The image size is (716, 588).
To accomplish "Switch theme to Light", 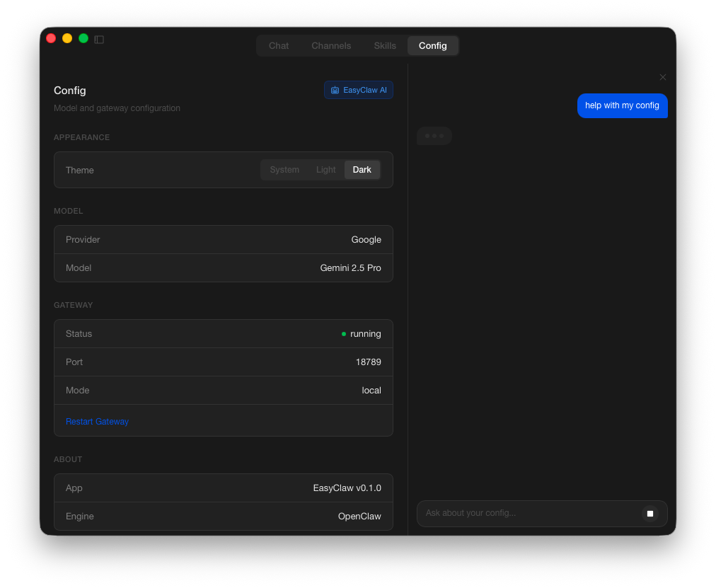I will [325, 170].
